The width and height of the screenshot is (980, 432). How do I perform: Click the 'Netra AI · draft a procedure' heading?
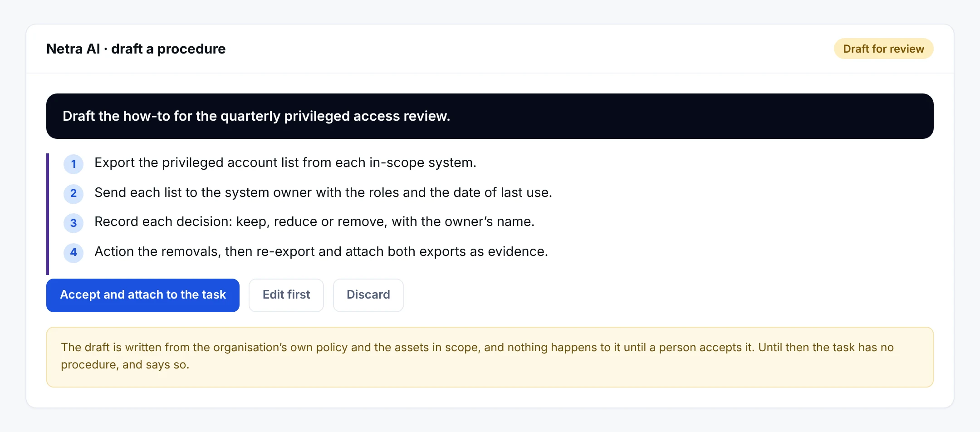tap(136, 49)
